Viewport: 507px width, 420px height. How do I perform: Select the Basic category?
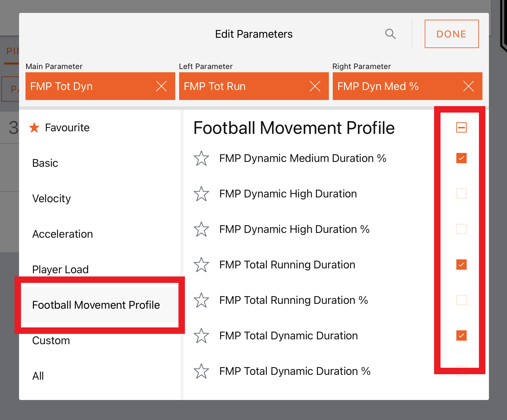pos(99,163)
